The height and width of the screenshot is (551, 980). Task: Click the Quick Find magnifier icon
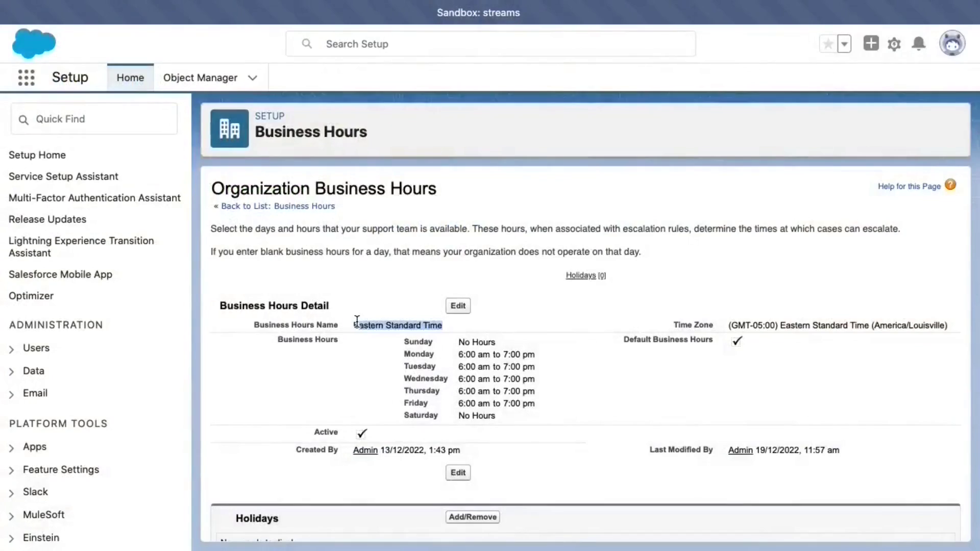[23, 119]
